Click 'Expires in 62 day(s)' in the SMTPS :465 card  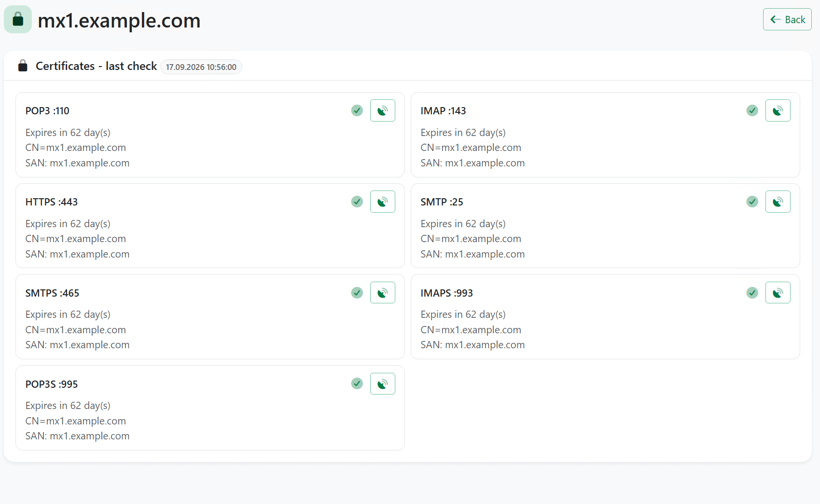pos(68,314)
